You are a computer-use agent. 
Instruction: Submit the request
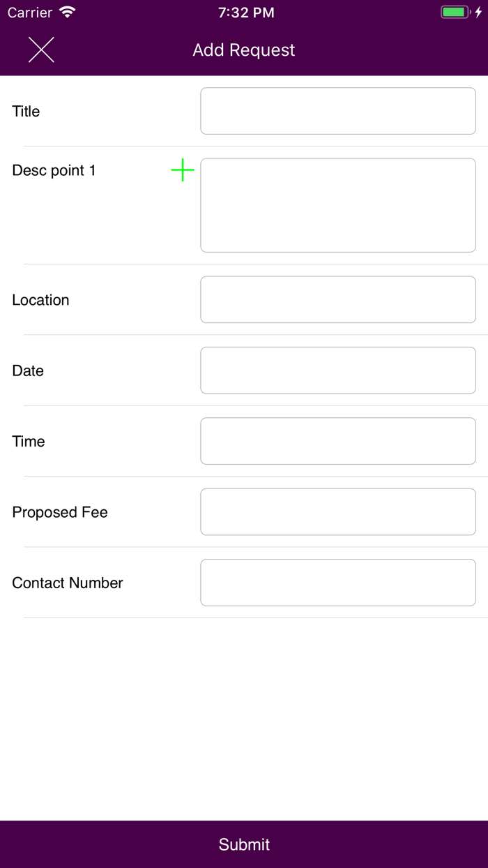click(x=244, y=844)
